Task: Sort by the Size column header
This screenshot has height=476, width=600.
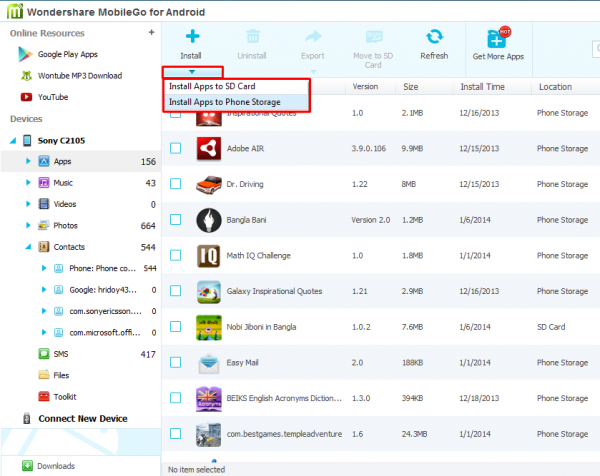Action: [411, 87]
